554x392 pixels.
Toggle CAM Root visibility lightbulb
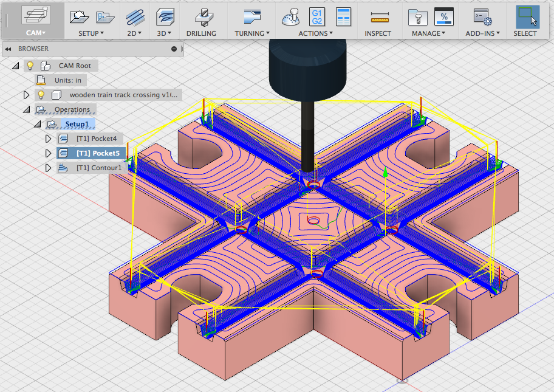pyautogui.click(x=30, y=66)
